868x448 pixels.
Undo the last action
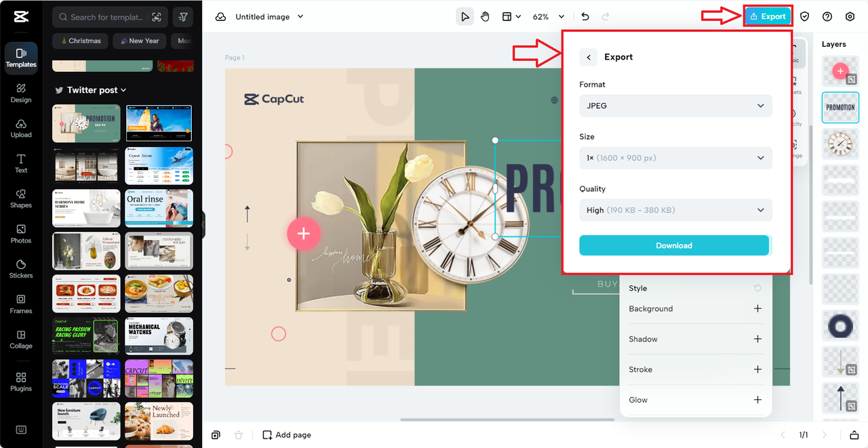tap(585, 17)
